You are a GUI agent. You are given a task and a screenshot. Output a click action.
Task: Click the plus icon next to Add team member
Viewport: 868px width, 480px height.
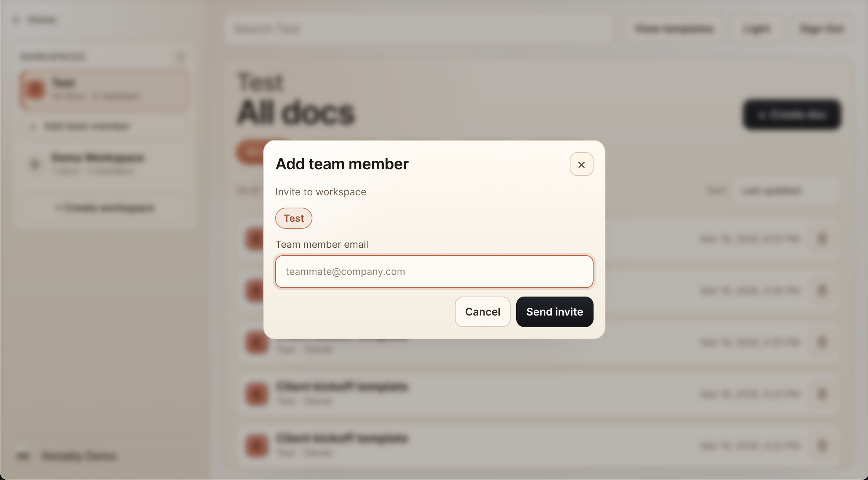[32, 127]
